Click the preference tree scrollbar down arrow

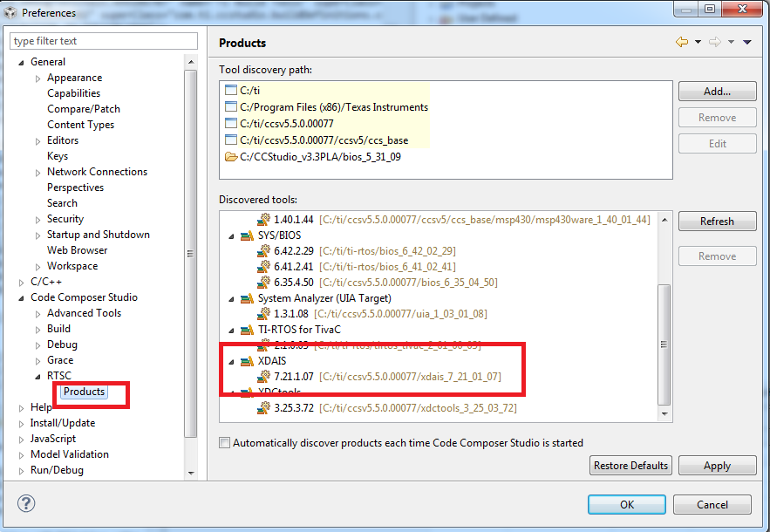pos(191,473)
